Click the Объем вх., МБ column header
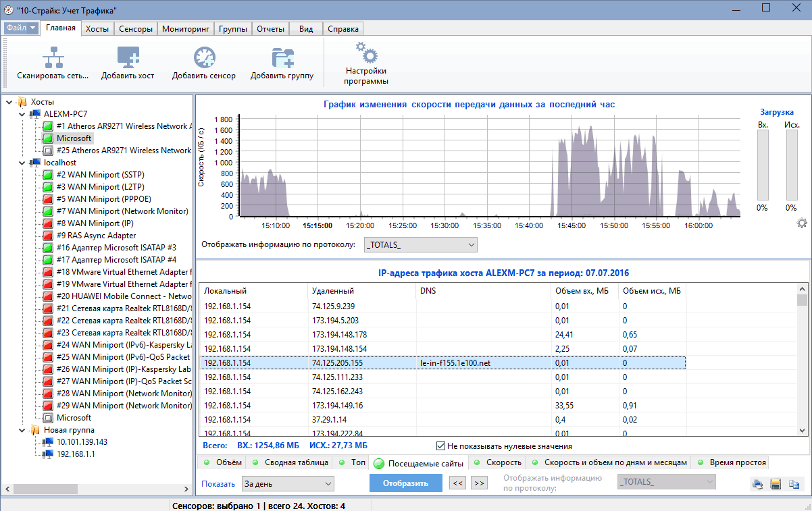The image size is (812, 511). (584, 291)
